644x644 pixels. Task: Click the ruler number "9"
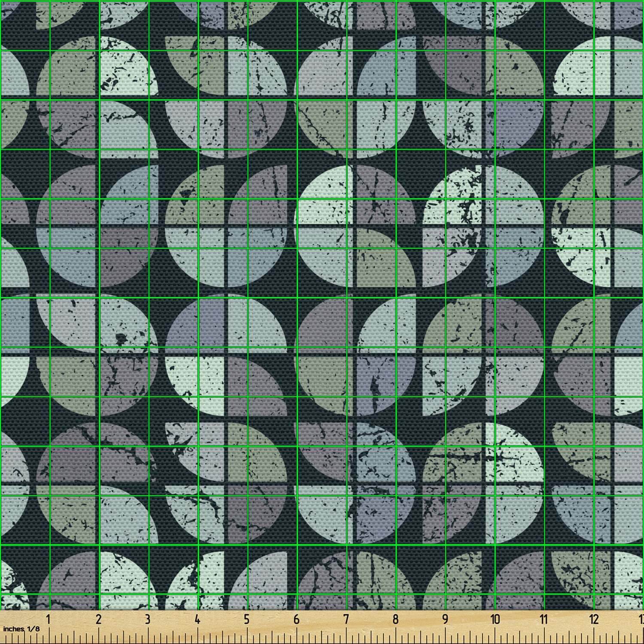pyautogui.click(x=445, y=619)
